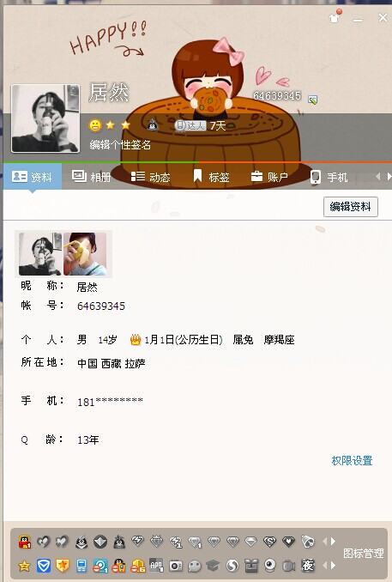The height and width of the screenshot is (582, 392).
Task: Click the yellow star icon in bottom row
Action: coord(25,566)
